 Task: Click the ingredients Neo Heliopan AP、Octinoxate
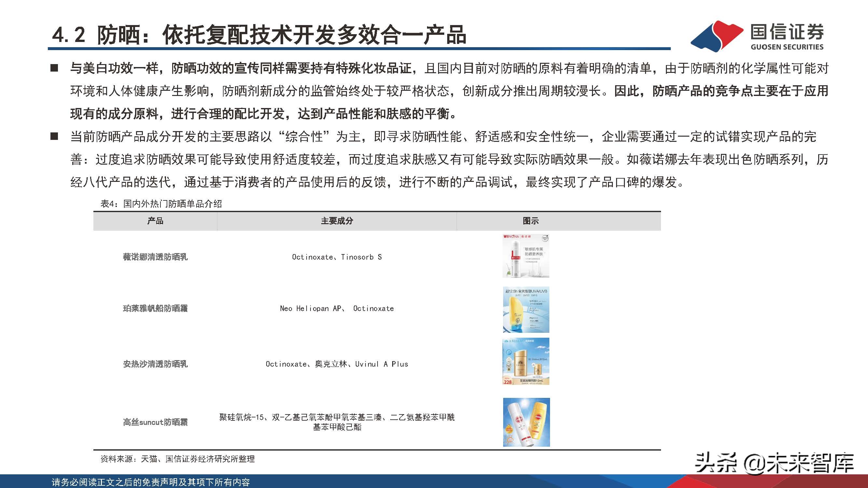[x=337, y=308]
